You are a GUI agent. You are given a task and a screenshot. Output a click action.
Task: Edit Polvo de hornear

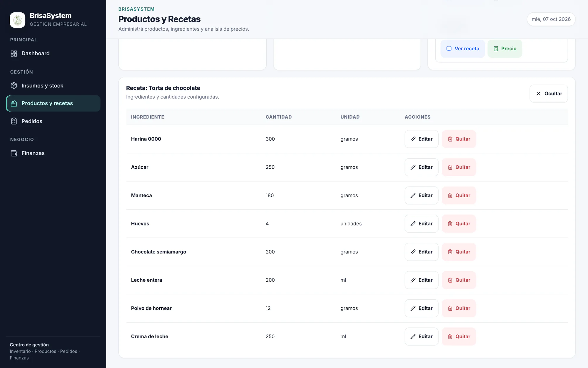pos(421,308)
